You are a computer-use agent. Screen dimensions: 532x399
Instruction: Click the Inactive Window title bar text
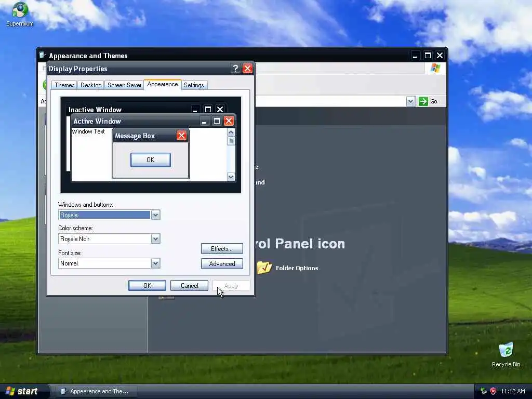[x=95, y=110]
